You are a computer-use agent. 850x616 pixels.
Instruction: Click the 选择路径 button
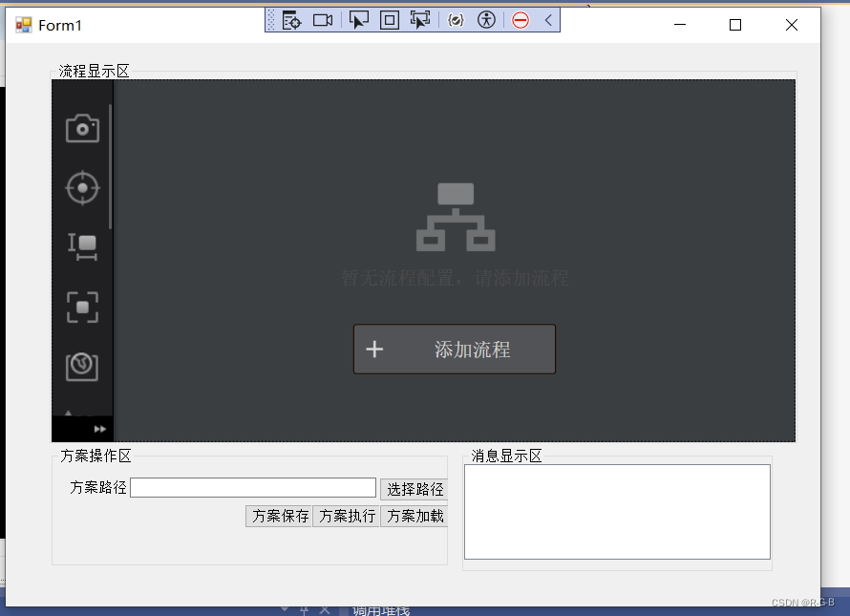coord(414,489)
